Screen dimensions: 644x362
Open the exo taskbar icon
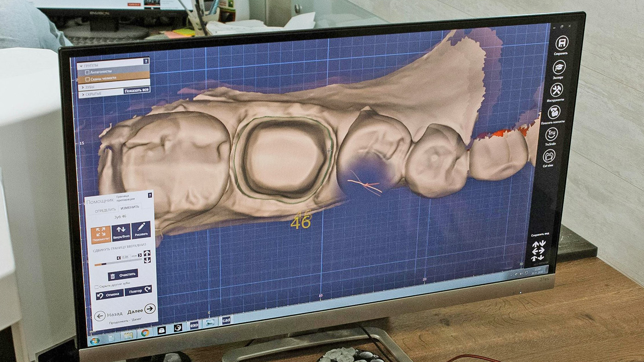[194, 325]
